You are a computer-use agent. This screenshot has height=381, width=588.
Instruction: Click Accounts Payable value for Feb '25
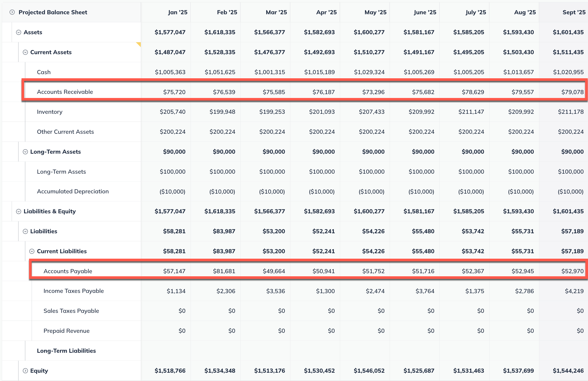click(224, 271)
